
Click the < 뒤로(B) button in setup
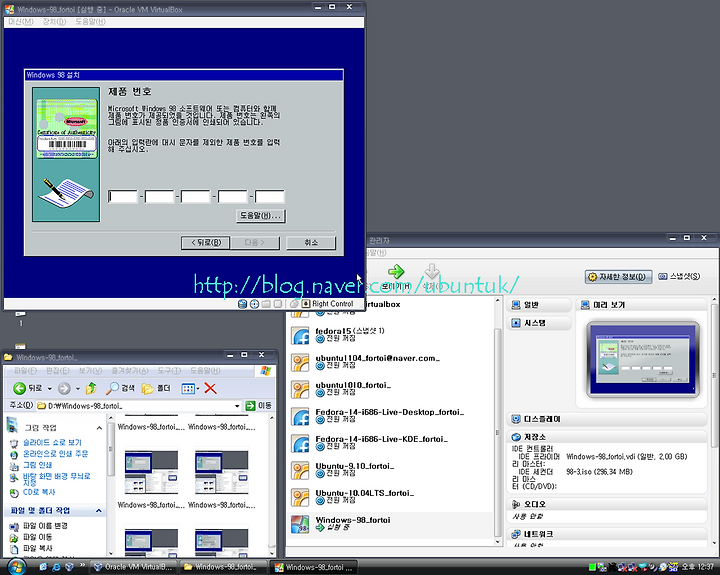click(206, 242)
